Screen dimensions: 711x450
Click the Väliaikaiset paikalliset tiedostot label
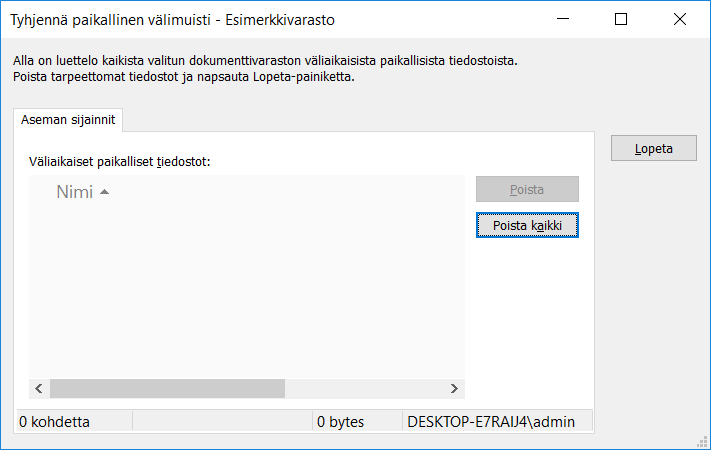click(x=119, y=160)
